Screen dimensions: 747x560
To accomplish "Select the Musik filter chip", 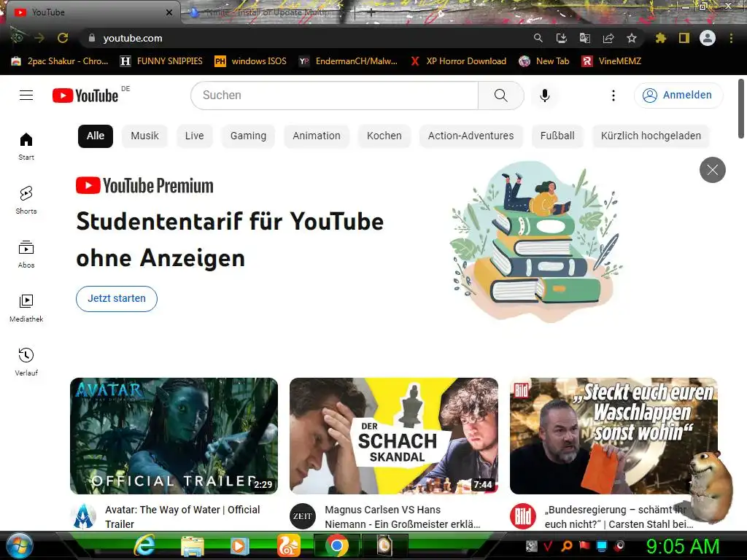I will [x=145, y=136].
